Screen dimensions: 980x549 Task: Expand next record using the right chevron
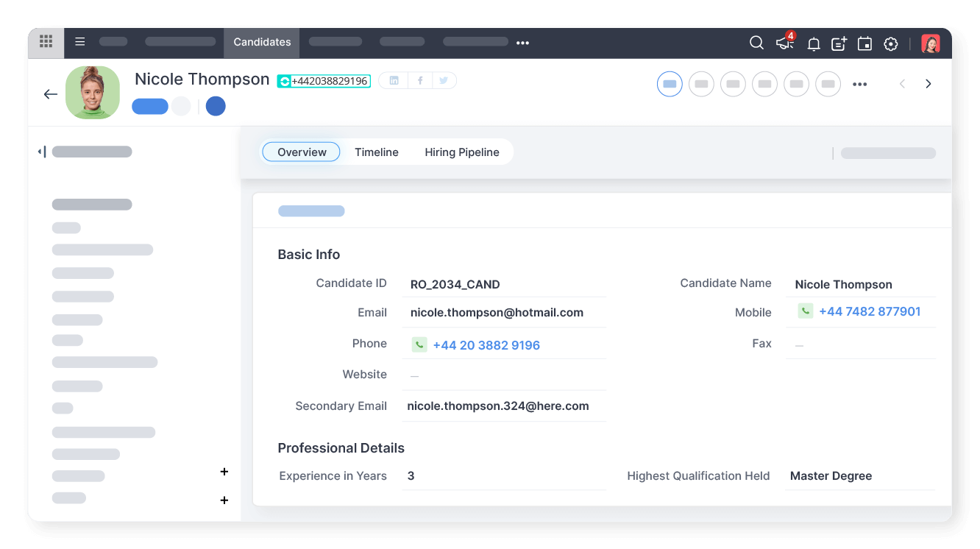[928, 84]
